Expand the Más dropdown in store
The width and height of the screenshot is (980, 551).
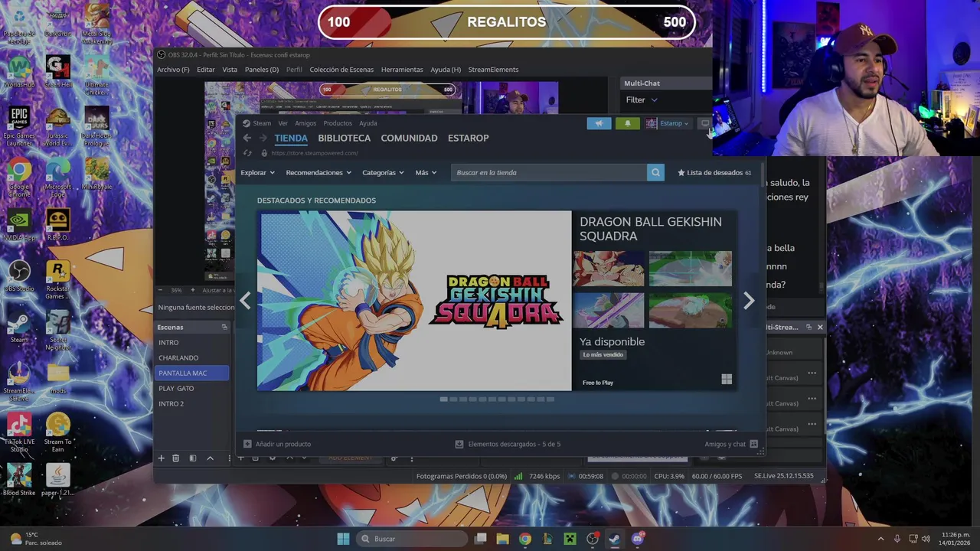(426, 173)
